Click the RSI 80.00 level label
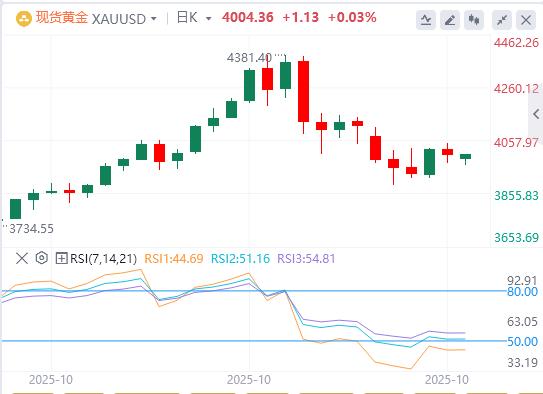Image resolution: width=543 pixels, height=394 pixels. pos(522,292)
